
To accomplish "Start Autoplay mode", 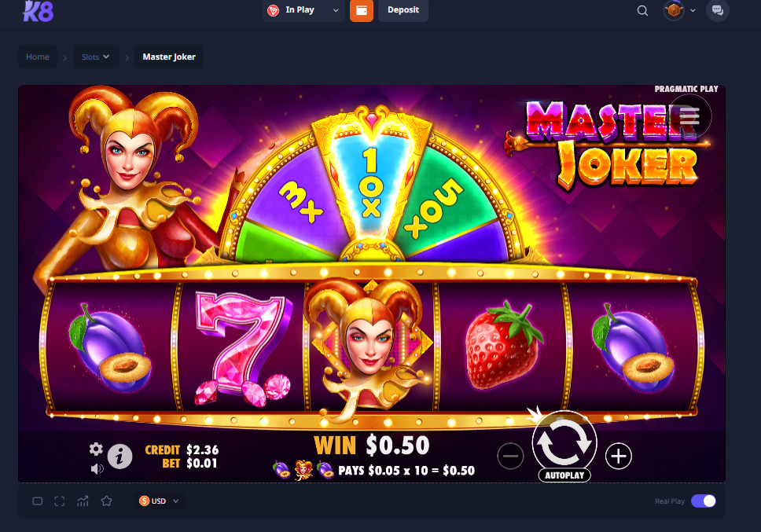I will (564, 475).
